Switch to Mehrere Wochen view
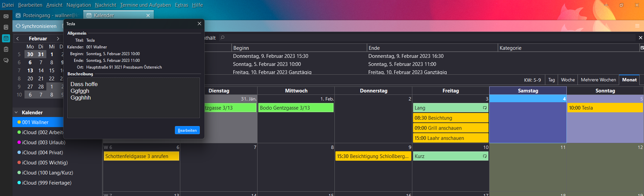 [x=598, y=80]
